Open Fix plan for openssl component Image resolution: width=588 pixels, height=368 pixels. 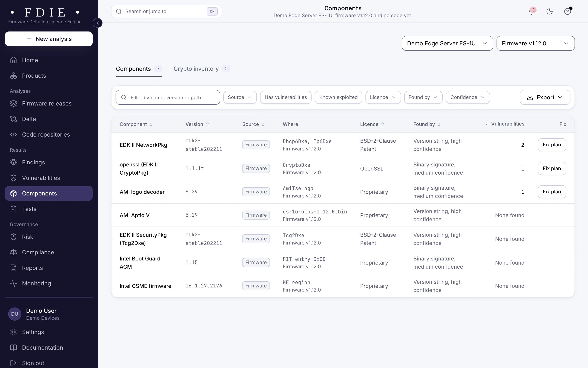click(552, 168)
